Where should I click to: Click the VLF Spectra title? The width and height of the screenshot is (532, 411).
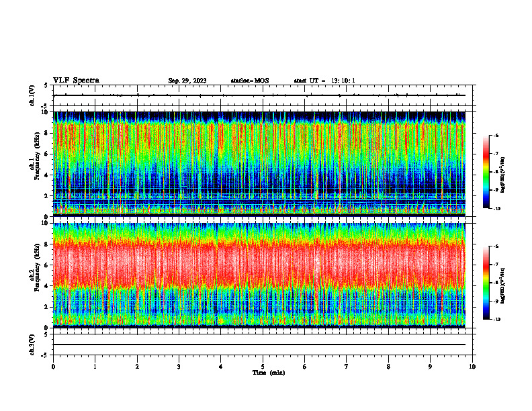click(76, 81)
